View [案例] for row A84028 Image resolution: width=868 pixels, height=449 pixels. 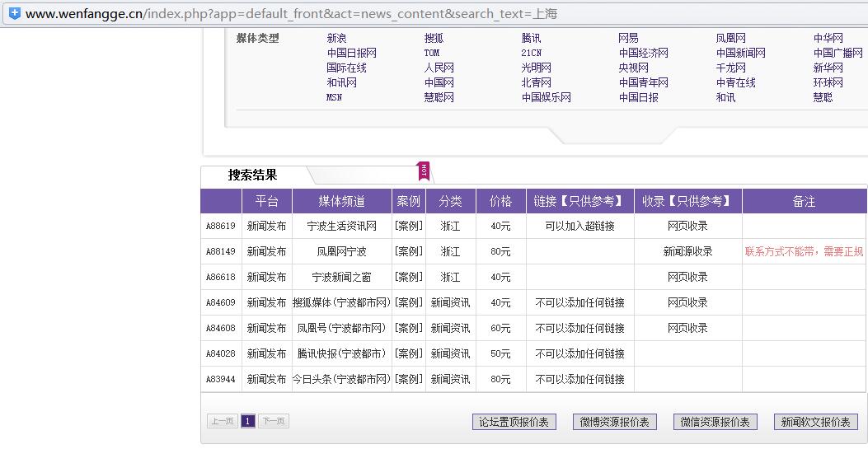point(409,353)
